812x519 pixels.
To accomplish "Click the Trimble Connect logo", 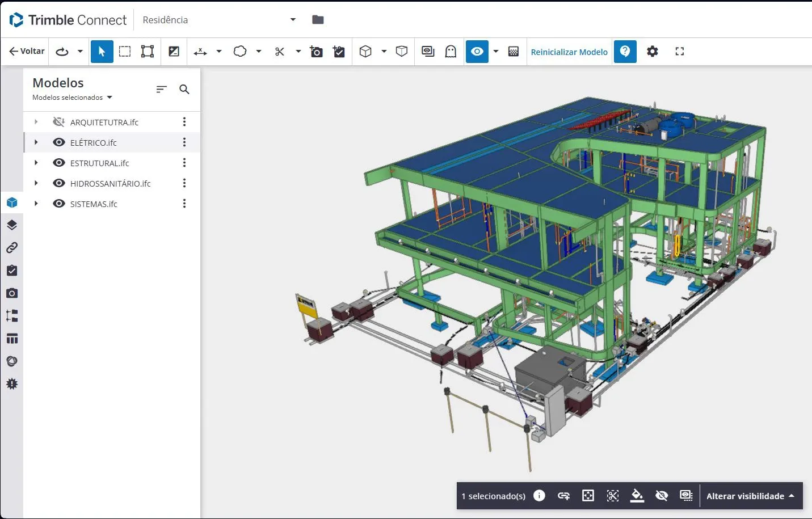I will tap(68, 20).
